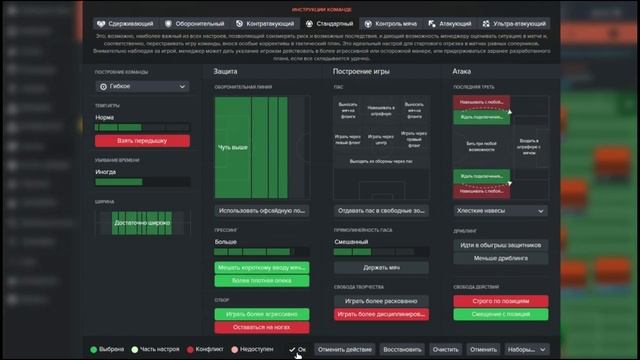
Task: Toggle the Взять передышку instruction
Action: click(x=142, y=141)
